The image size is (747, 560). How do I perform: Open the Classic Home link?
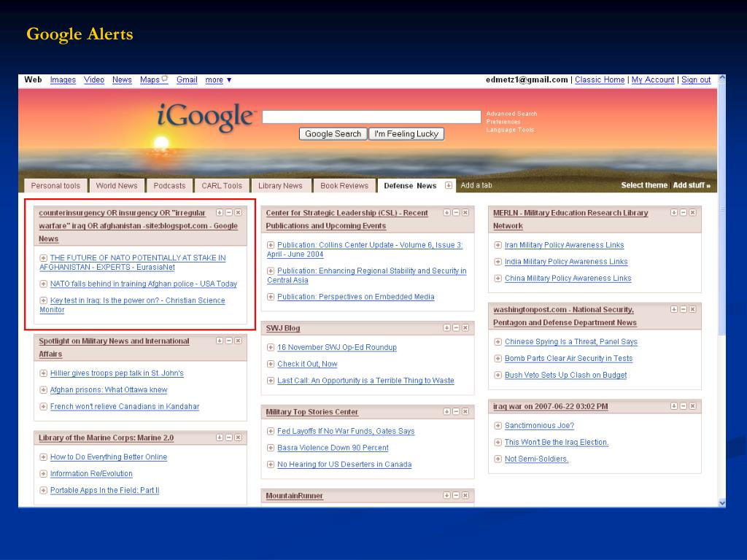click(600, 80)
